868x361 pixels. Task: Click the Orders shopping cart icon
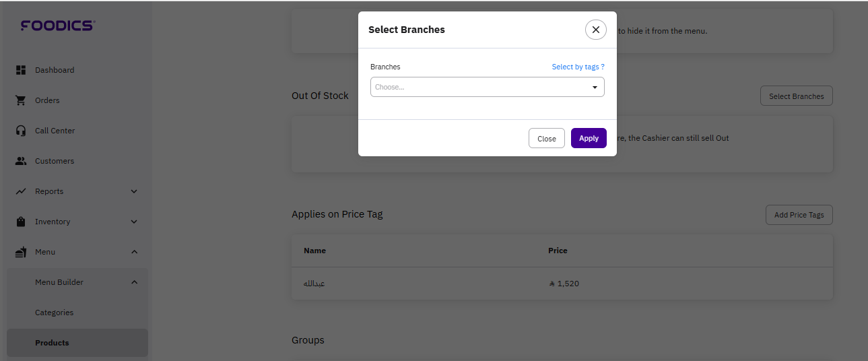21,100
